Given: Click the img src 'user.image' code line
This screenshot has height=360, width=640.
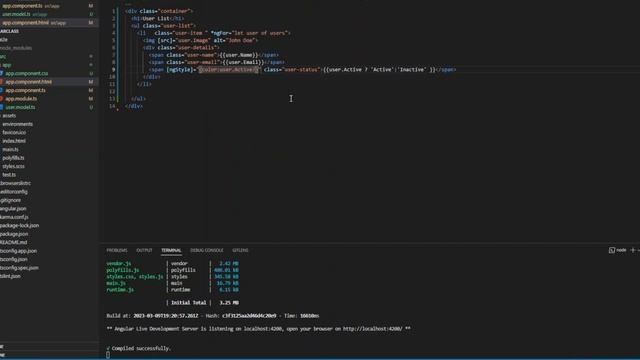Looking at the screenshot, I should pos(200,40).
